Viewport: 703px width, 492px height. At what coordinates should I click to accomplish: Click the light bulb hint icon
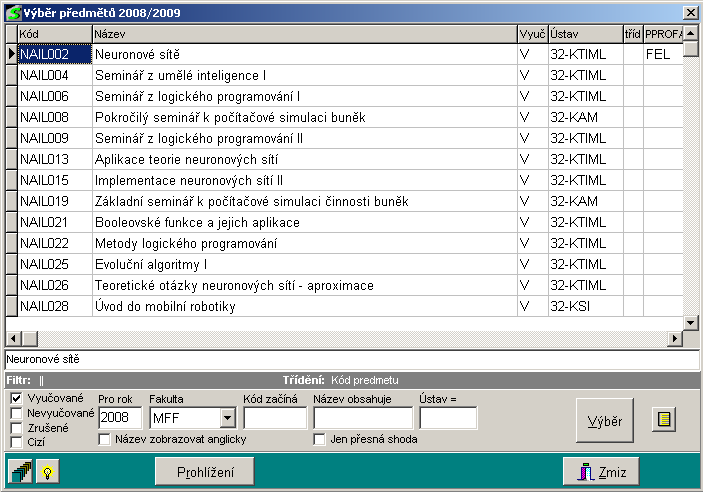pyautogui.click(x=45, y=471)
